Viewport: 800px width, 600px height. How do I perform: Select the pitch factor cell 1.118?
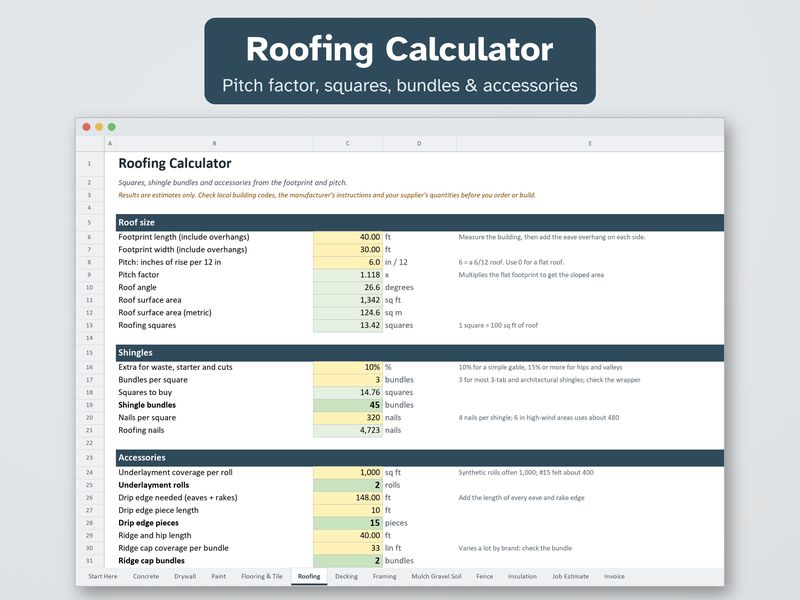point(347,275)
